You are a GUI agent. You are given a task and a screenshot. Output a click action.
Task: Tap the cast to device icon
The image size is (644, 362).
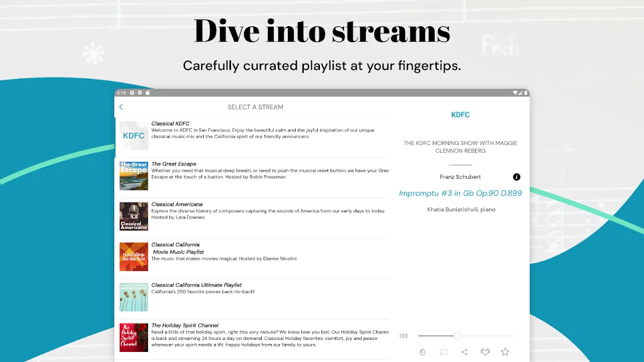(x=443, y=352)
